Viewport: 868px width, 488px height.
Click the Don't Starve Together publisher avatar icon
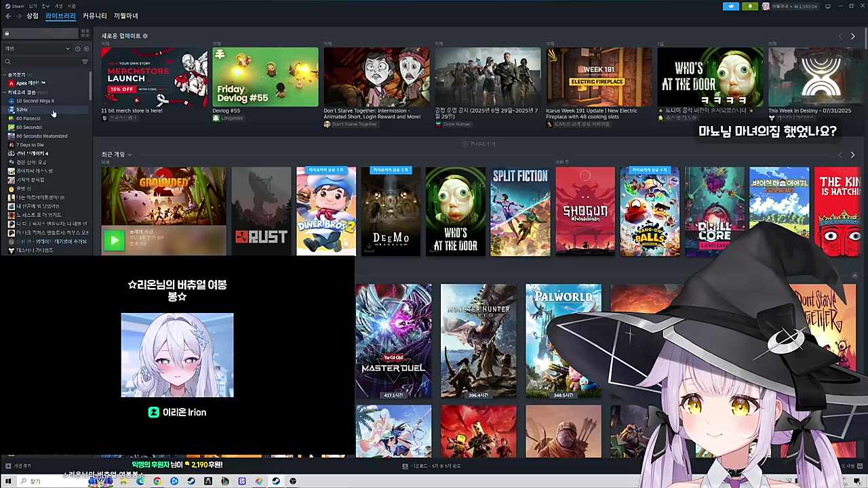327,125
